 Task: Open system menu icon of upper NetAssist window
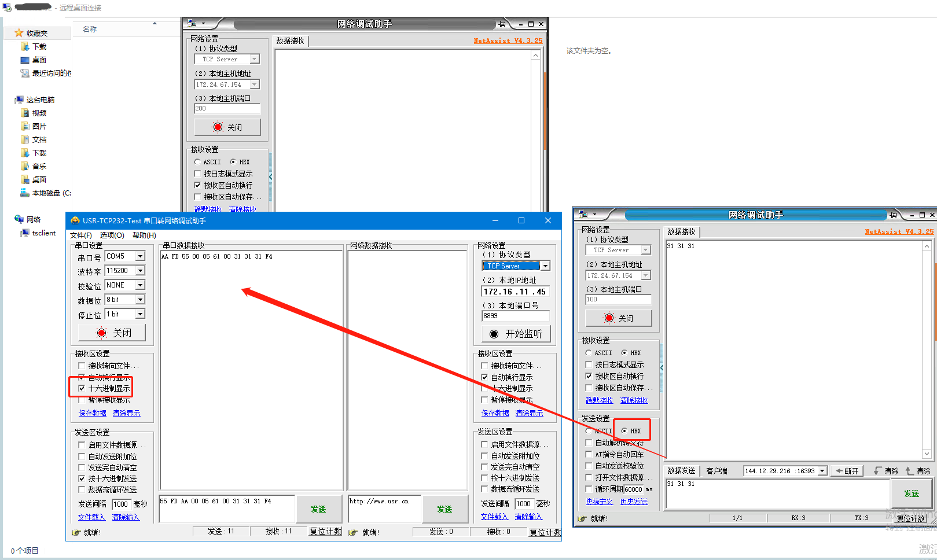coord(192,24)
